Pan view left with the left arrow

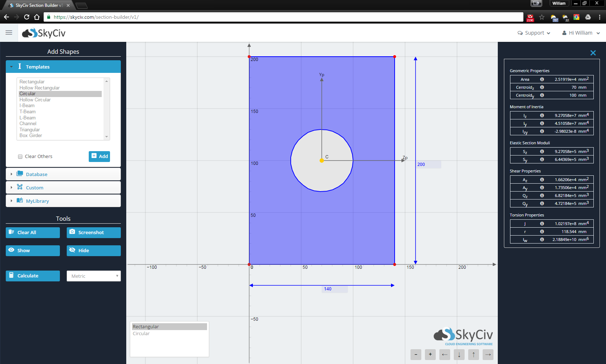coord(444,355)
